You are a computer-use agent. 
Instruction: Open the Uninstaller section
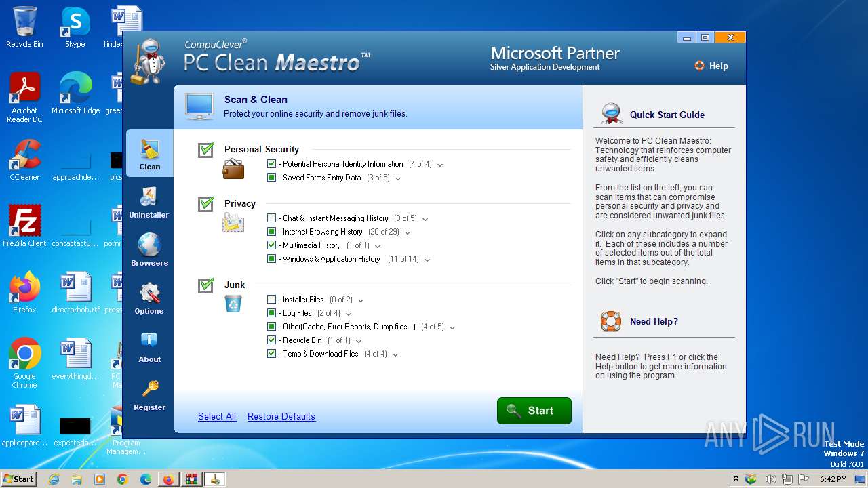pos(149,203)
